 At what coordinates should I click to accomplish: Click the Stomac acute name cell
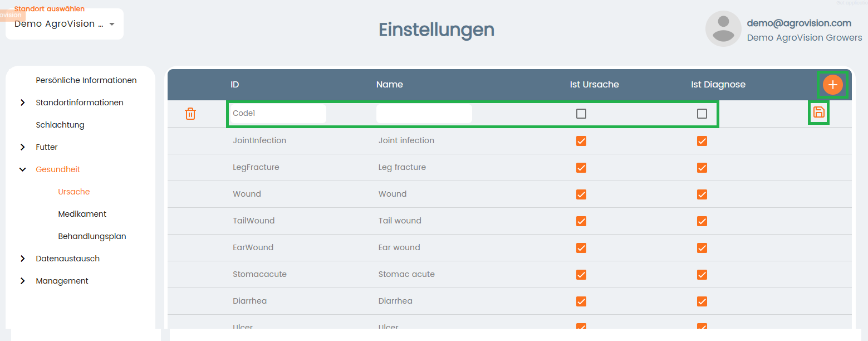(406, 274)
